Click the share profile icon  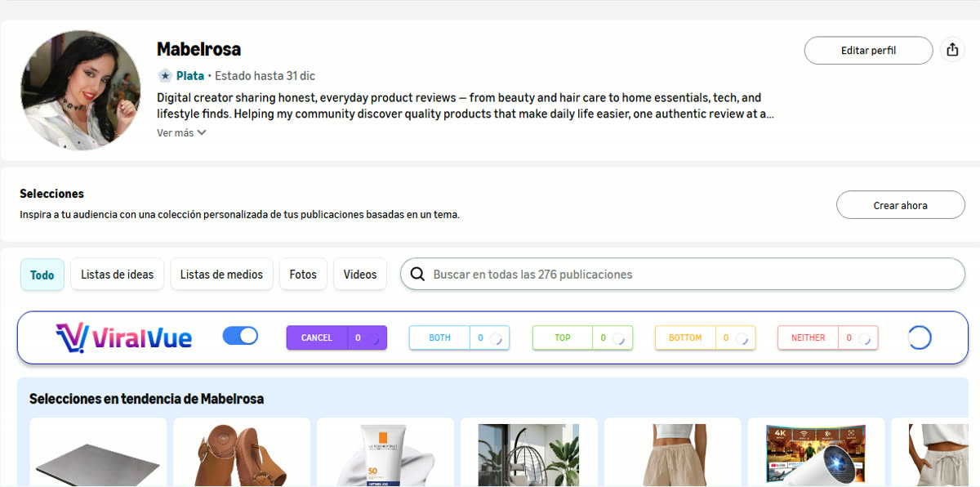tap(952, 50)
